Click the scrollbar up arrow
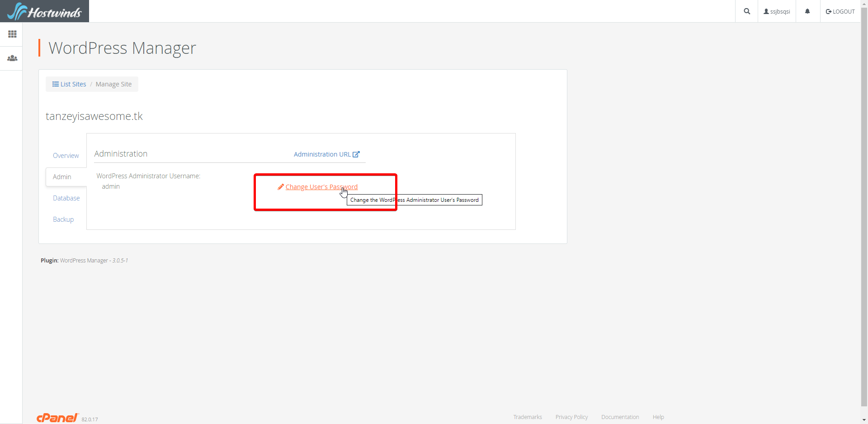Viewport: 868px width, 424px height. (864, 3)
